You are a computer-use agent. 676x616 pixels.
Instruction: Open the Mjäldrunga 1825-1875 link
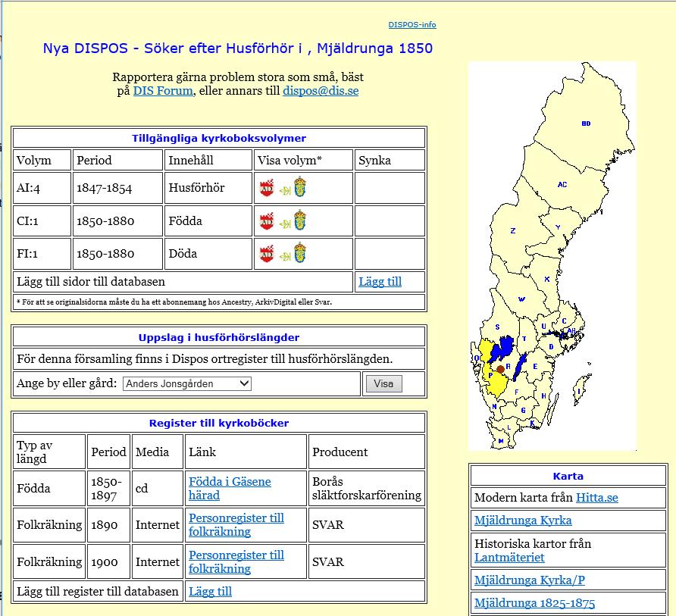coord(534,602)
